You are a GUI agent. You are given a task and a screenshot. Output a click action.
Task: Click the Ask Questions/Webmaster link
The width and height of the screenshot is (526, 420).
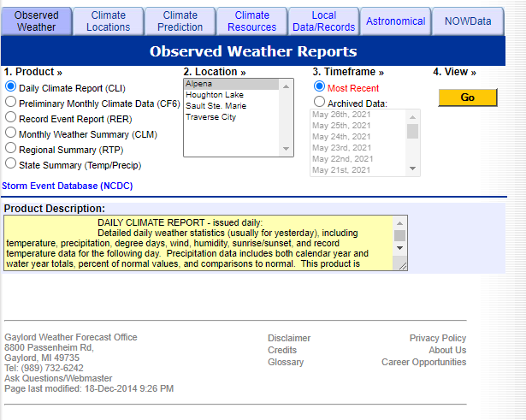tap(58, 378)
